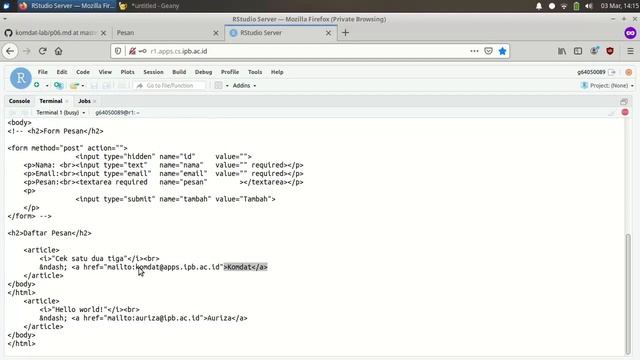Open the View menu
The height and width of the screenshot is (360, 640).
105,72
